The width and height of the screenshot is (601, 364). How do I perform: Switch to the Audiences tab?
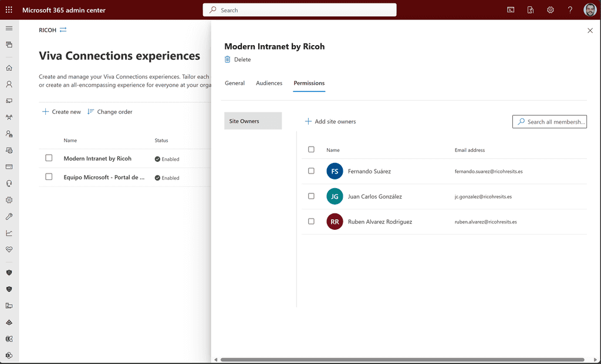click(269, 83)
